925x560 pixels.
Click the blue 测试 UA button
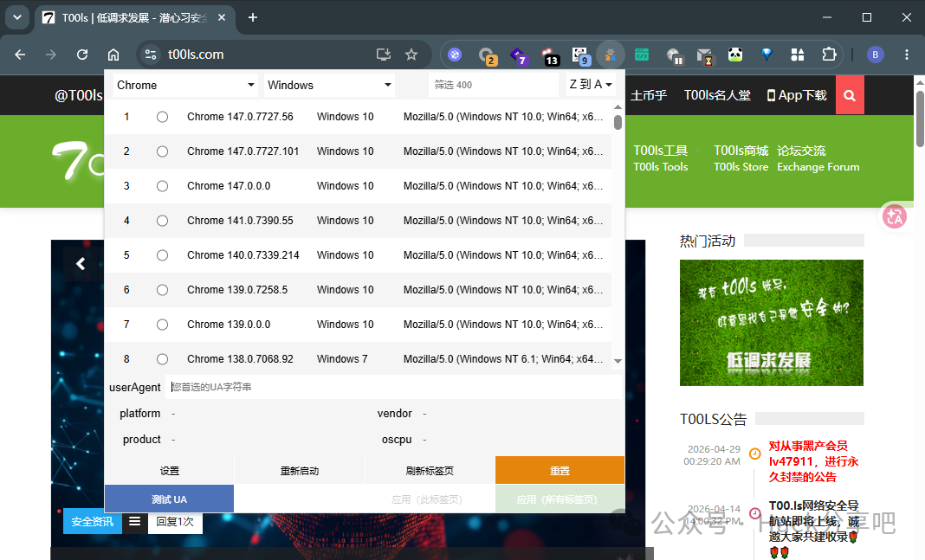pos(169,499)
